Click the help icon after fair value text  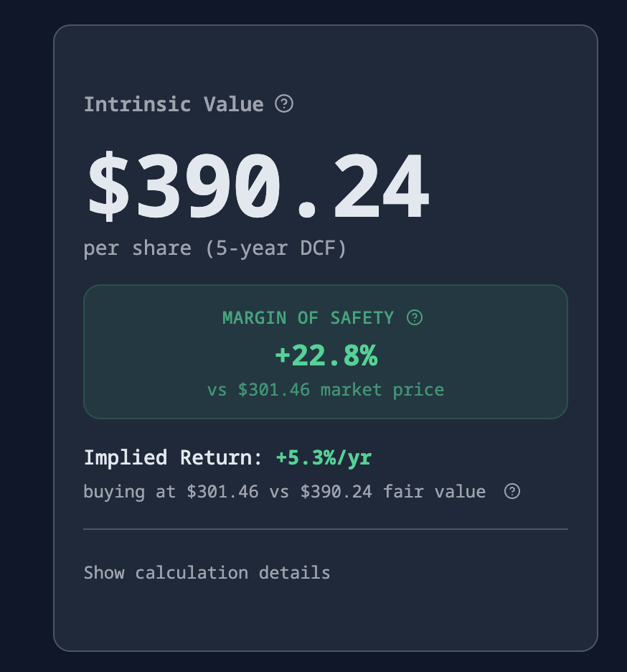pos(512,492)
